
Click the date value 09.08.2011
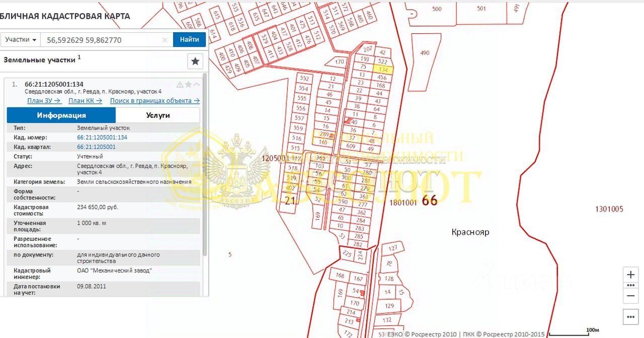click(x=92, y=286)
